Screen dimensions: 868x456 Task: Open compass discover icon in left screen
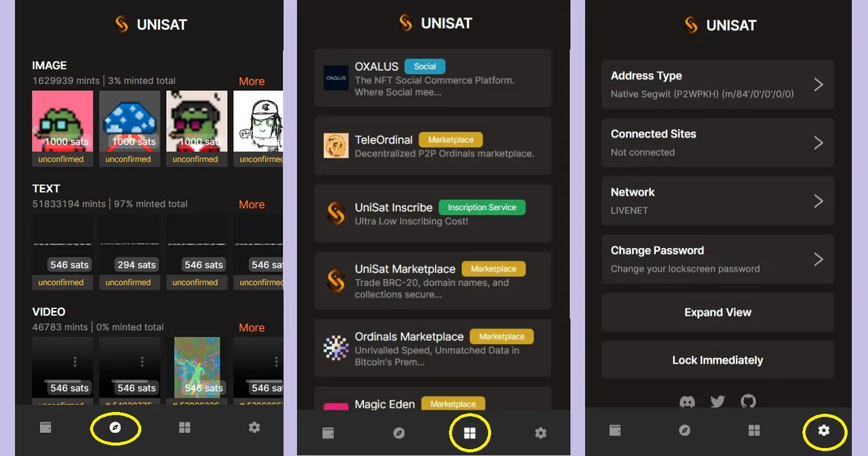(x=115, y=428)
